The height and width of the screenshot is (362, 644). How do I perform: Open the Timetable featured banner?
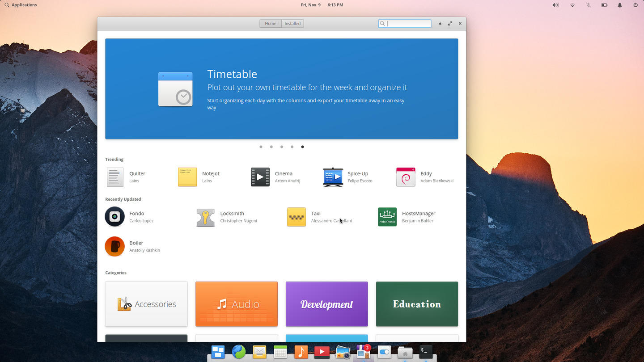pyautogui.click(x=282, y=89)
